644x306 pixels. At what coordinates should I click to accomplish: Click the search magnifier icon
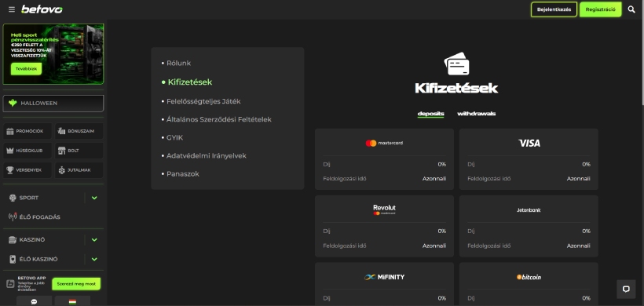tap(631, 9)
